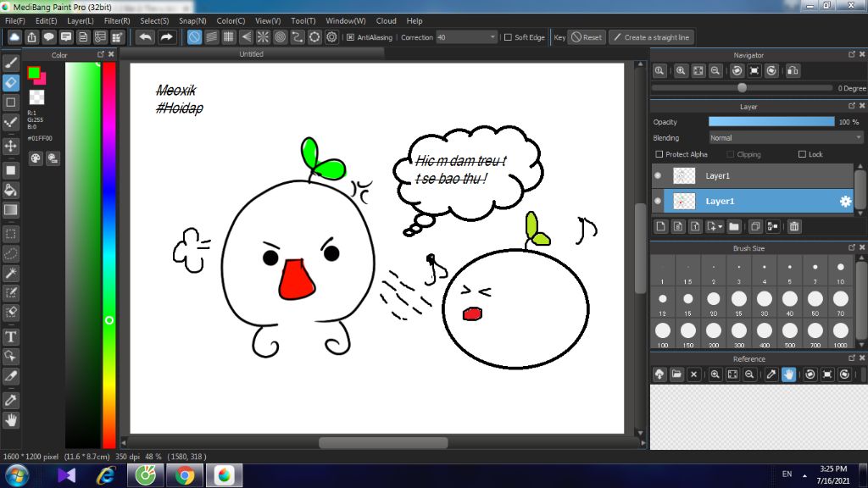Pick the Hand pan tool
Screen dimensions: 868x488
[11, 419]
